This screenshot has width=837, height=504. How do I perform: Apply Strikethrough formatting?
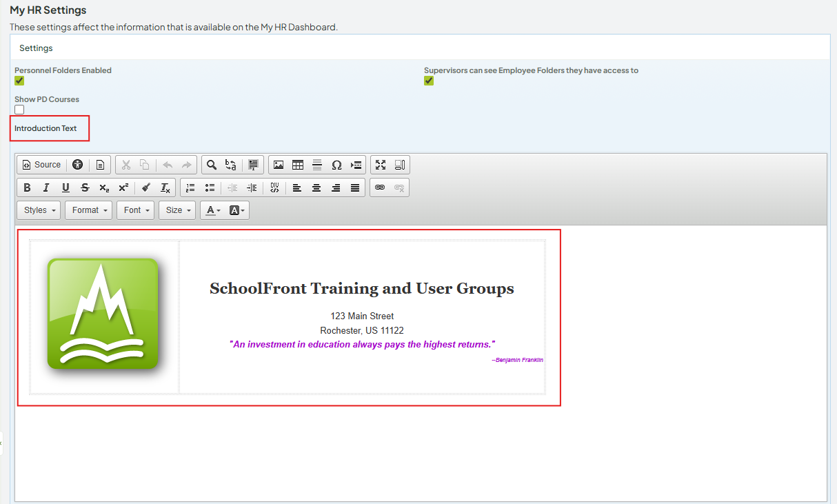click(x=85, y=188)
